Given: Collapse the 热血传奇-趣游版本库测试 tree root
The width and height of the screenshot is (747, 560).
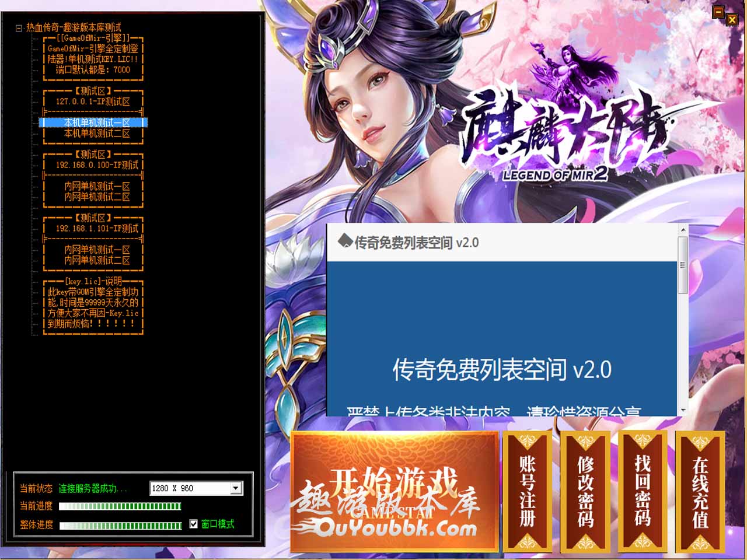Looking at the screenshot, I should point(19,27).
